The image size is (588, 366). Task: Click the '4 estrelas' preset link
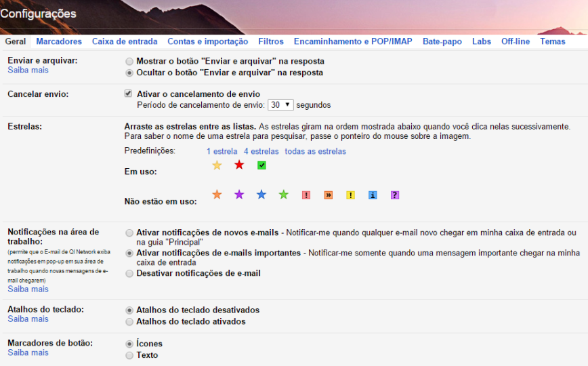pyautogui.click(x=261, y=151)
